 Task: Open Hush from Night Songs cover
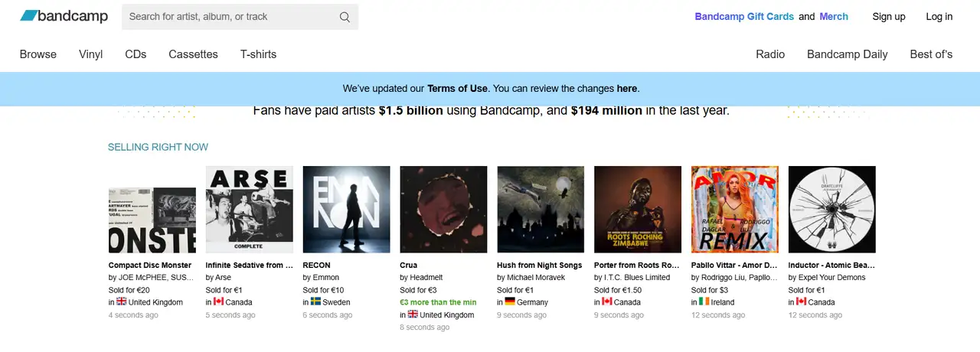coord(541,210)
